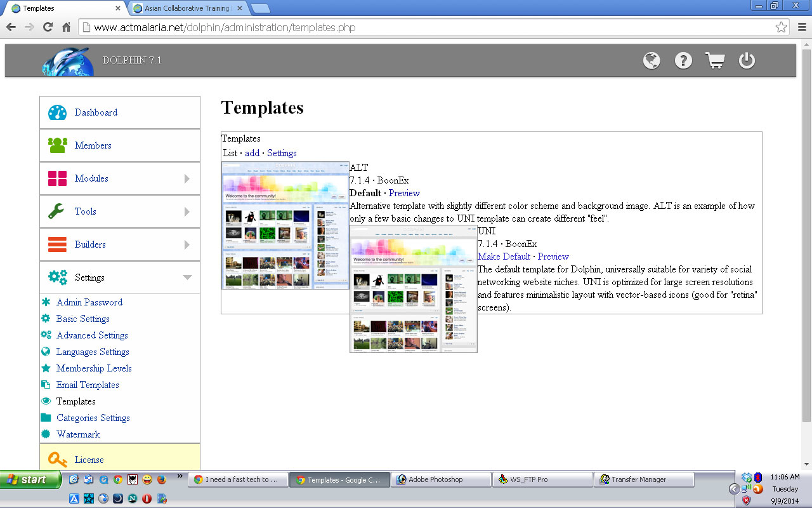Click the ALT template thumbnail
812x508 pixels.
click(285, 225)
